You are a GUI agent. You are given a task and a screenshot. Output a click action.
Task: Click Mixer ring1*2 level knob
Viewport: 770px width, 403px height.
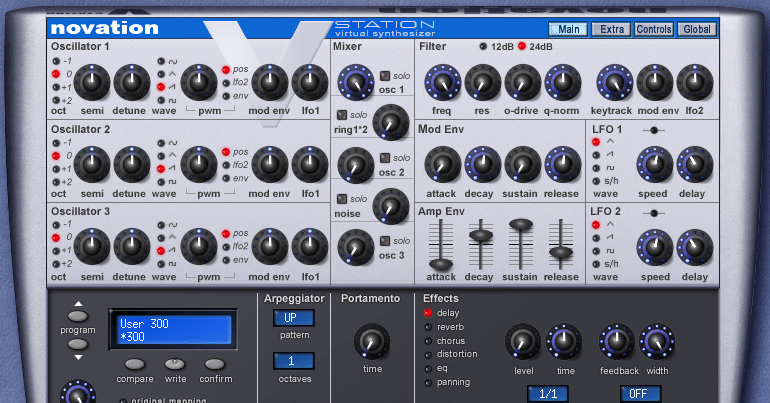391,123
